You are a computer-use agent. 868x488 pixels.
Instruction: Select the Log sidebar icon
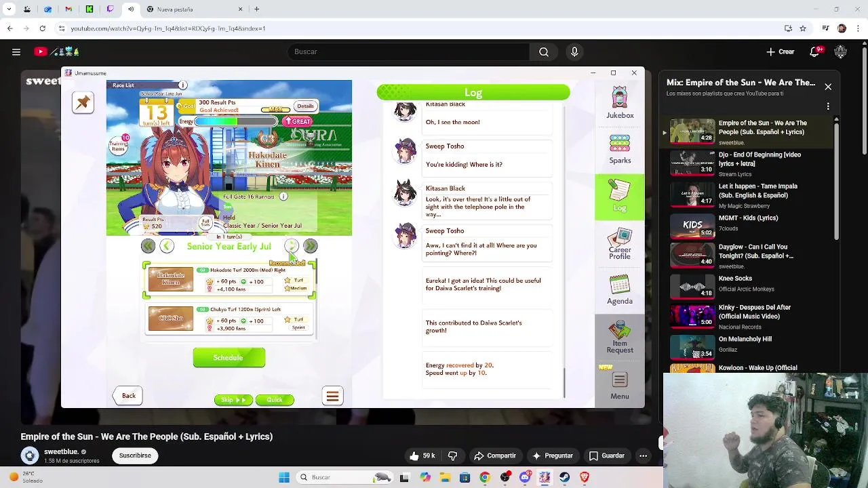point(620,197)
